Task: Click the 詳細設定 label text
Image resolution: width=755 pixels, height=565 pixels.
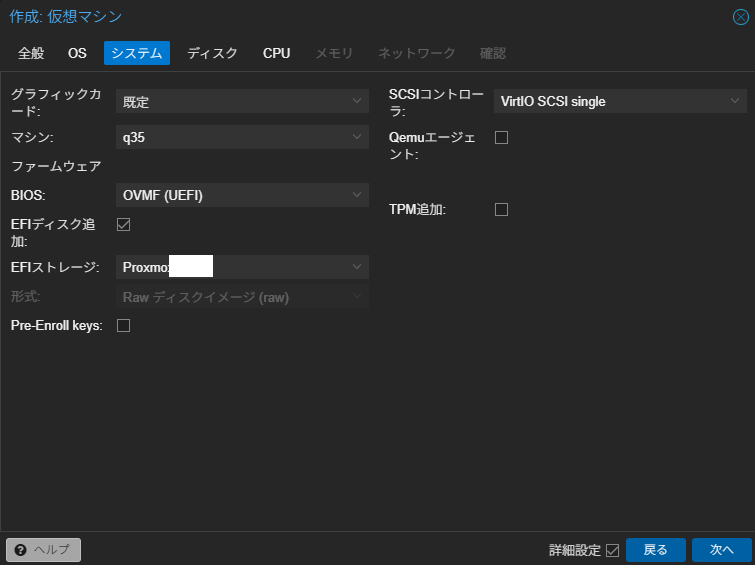Action: 575,550
